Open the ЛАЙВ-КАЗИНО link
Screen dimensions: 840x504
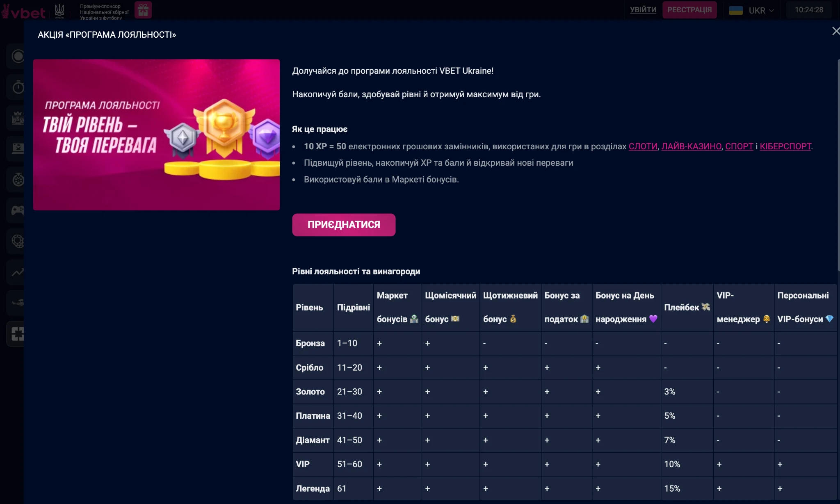[691, 146]
